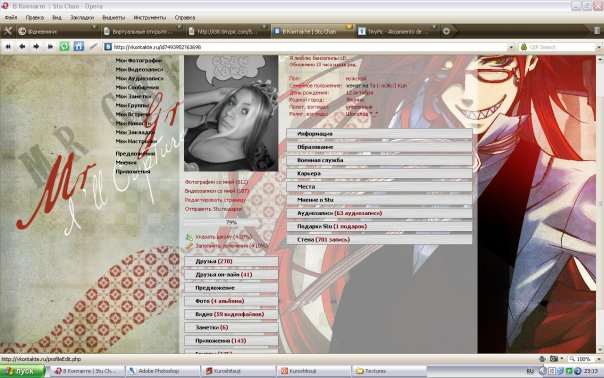The height and width of the screenshot is (378, 604).
Task: Click the Пуск start button
Action: tap(23, 371)
